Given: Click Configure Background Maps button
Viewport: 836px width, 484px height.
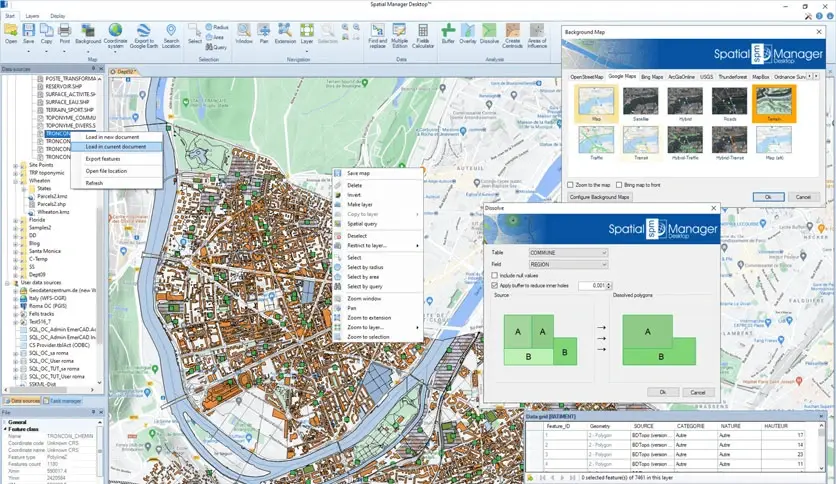Looking at the screenshot, I should click(x=600, y=197).
